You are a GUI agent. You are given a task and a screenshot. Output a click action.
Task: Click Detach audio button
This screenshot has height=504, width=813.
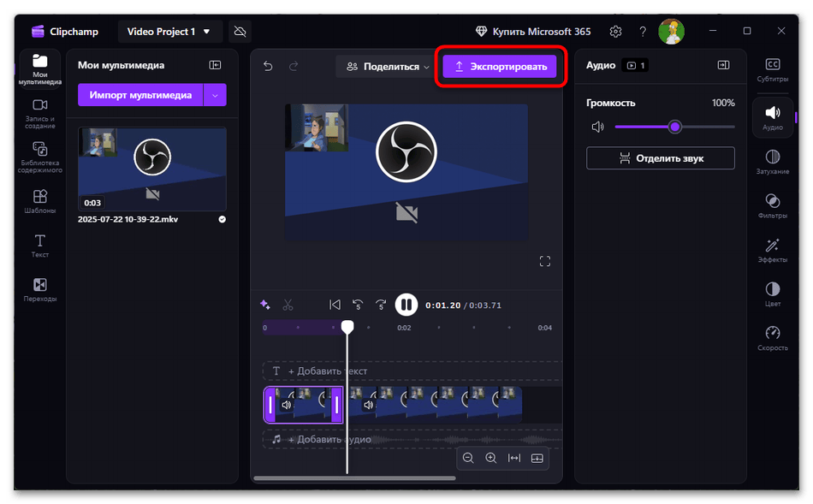pyautogui.click(x=660, y=158)
